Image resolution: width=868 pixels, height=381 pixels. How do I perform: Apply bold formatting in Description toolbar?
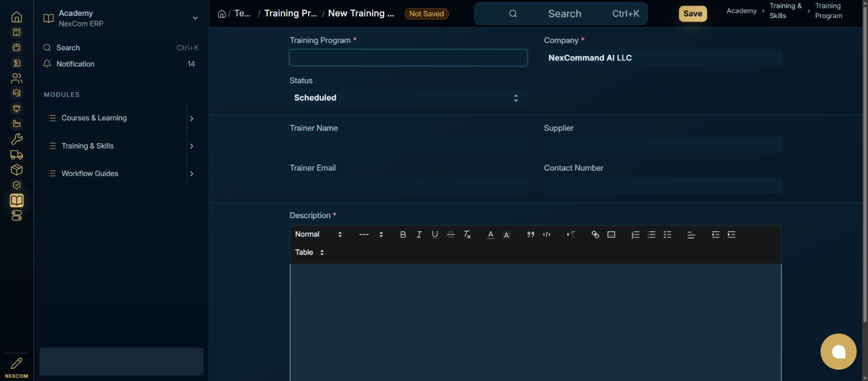(x=403, y=235)
